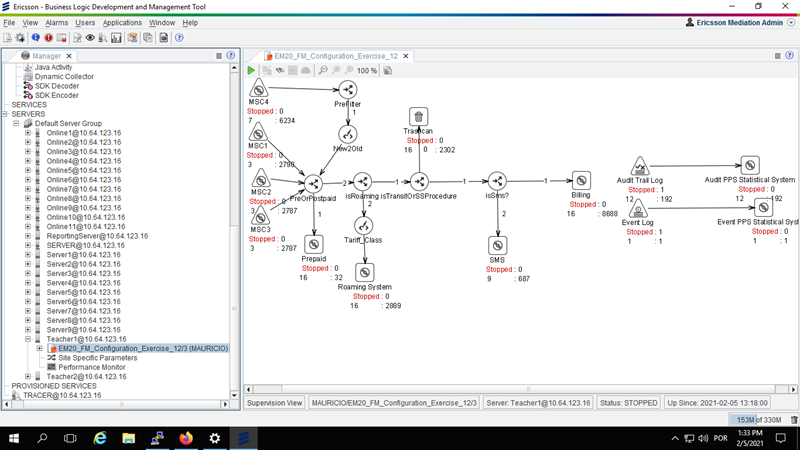Open Firefox from the Windows taskbar
The image size is (800, 450).
point(186,438)
